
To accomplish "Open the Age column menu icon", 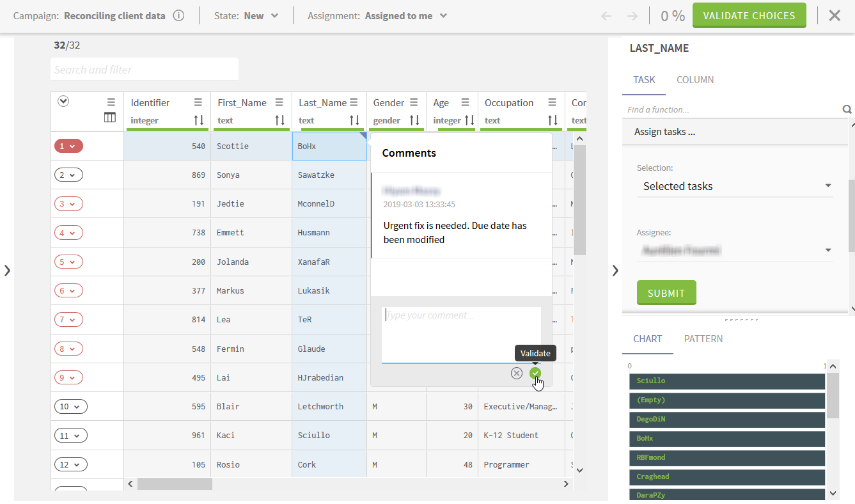I will click(466, 102).
